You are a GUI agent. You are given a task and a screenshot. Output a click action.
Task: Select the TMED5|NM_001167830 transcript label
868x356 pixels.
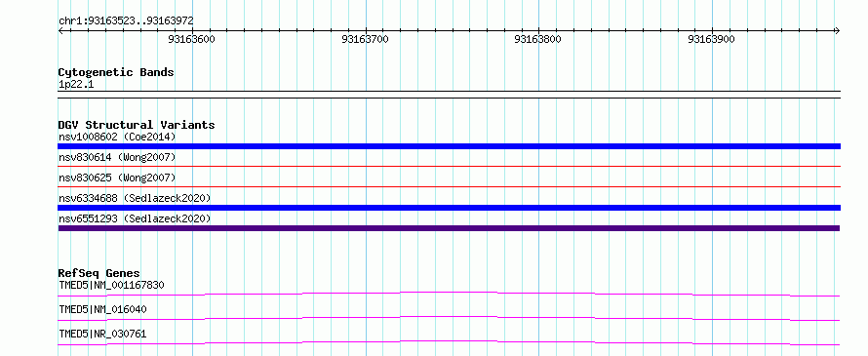(111, 285)
